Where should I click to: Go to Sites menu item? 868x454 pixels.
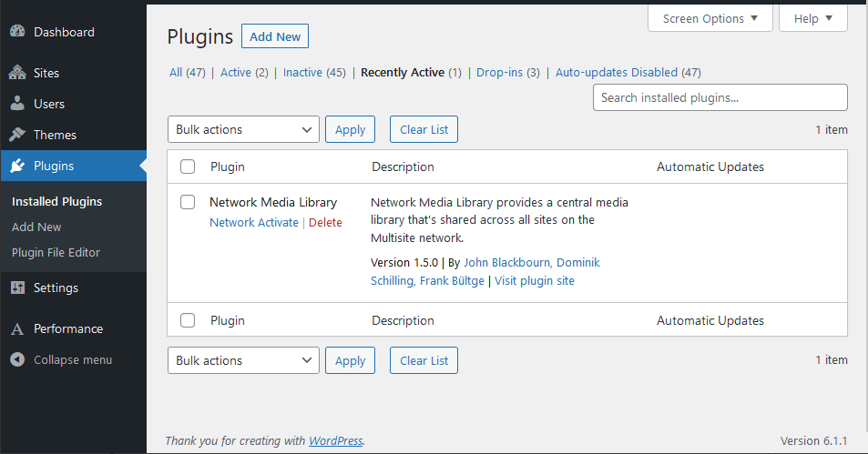click(x=46, y=73)
